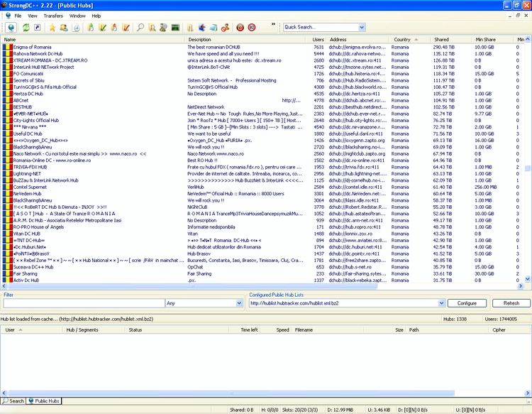Screen dimensions: 532x414
Task: Open the Help menu
Action: (96, 16)
